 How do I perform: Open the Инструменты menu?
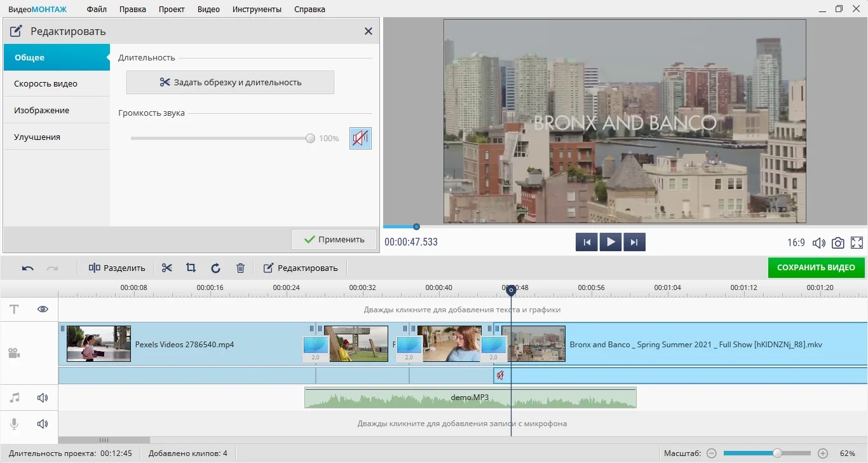(257, 10)
